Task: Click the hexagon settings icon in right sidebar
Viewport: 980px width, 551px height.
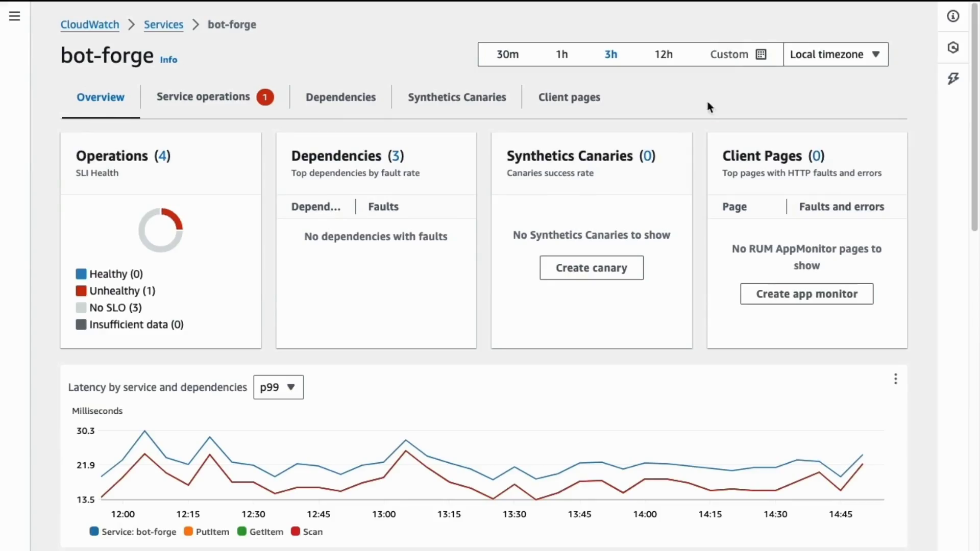Action: coord(953,47)
